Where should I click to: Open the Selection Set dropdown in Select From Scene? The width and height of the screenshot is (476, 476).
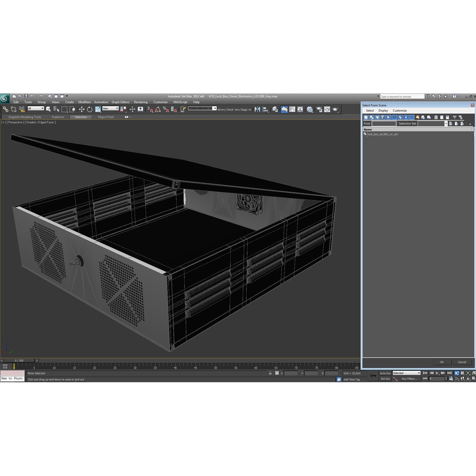(x=446, y=123)
